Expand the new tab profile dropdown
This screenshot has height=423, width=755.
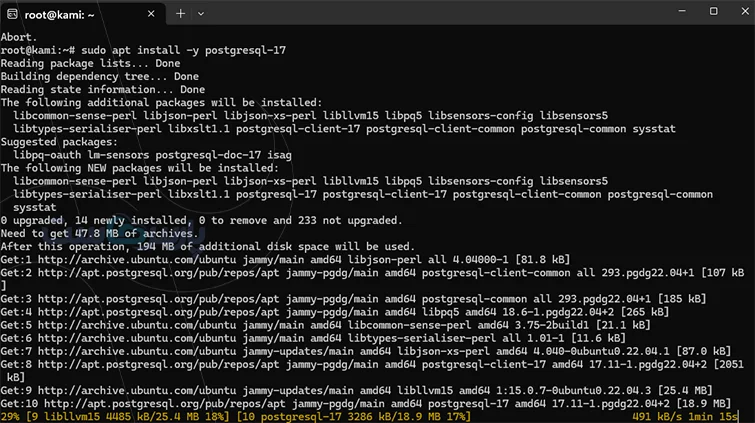[x=201, y=14]
